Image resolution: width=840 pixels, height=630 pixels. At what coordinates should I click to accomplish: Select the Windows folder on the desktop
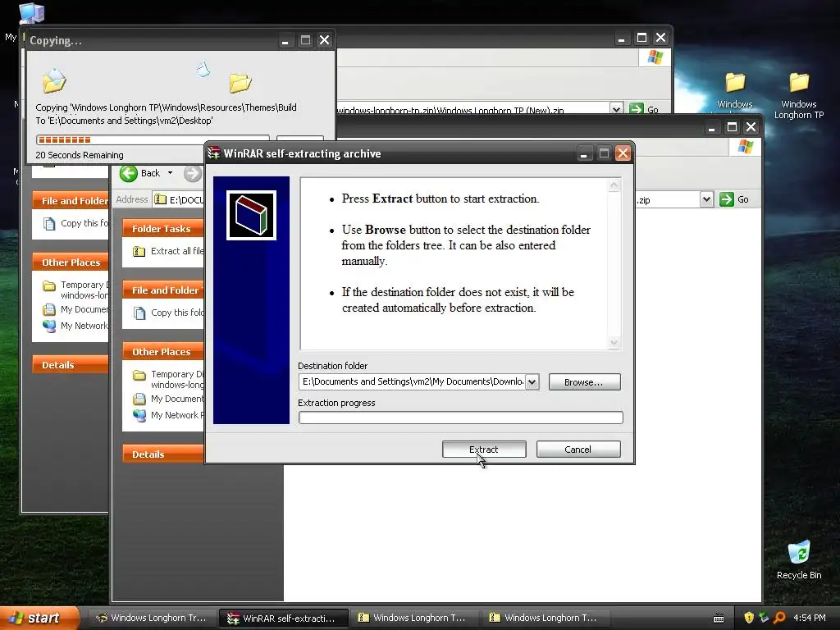click(735, 91)
